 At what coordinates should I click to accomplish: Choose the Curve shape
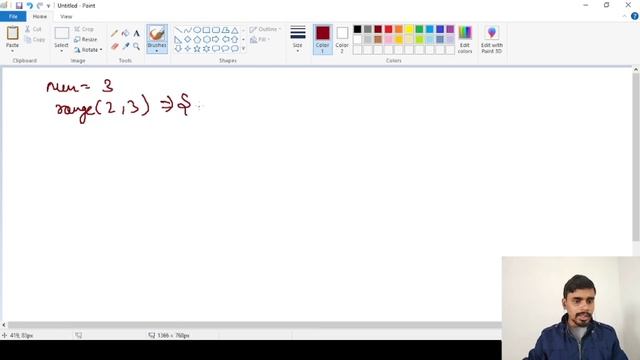[188, 30]
